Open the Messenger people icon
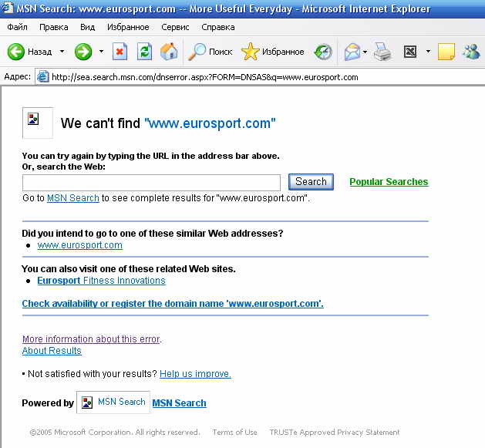485x448 pixels. tap(471, 52)
